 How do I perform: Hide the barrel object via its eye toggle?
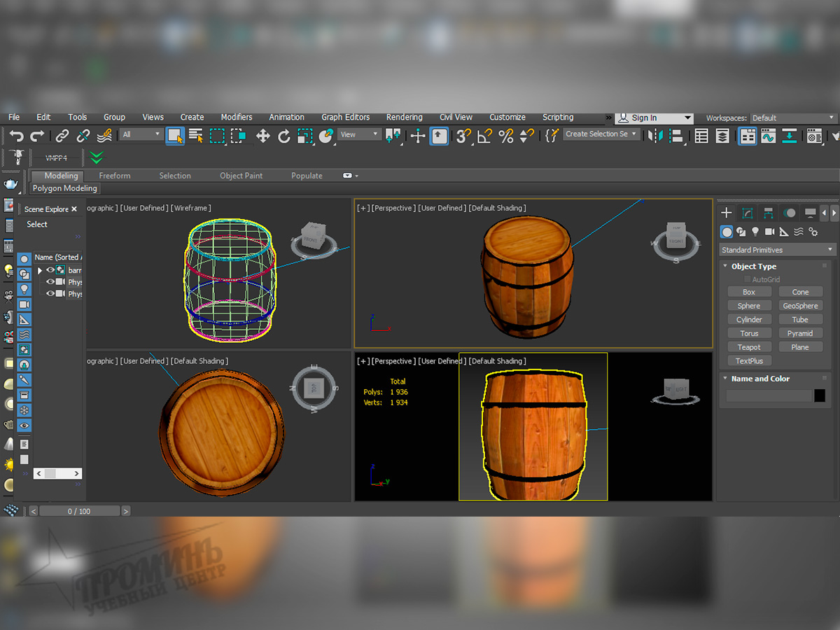pos(49,270)
